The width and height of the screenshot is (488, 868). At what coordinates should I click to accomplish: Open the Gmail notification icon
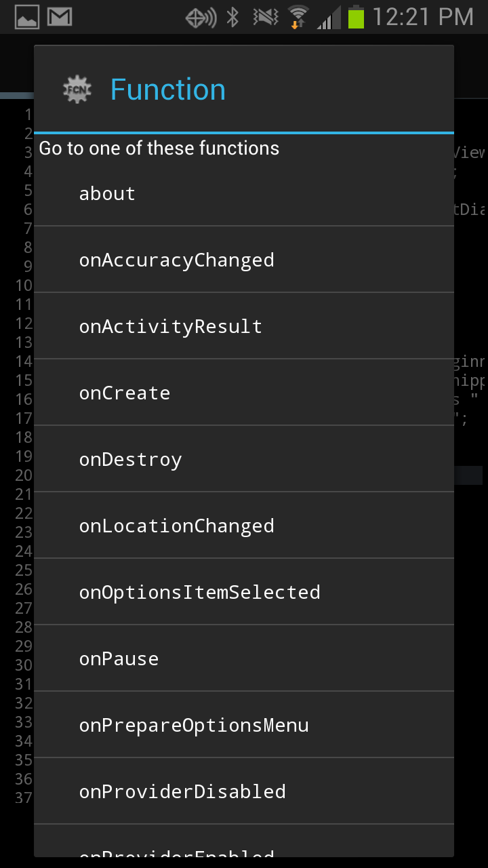[x=60, y=16]
